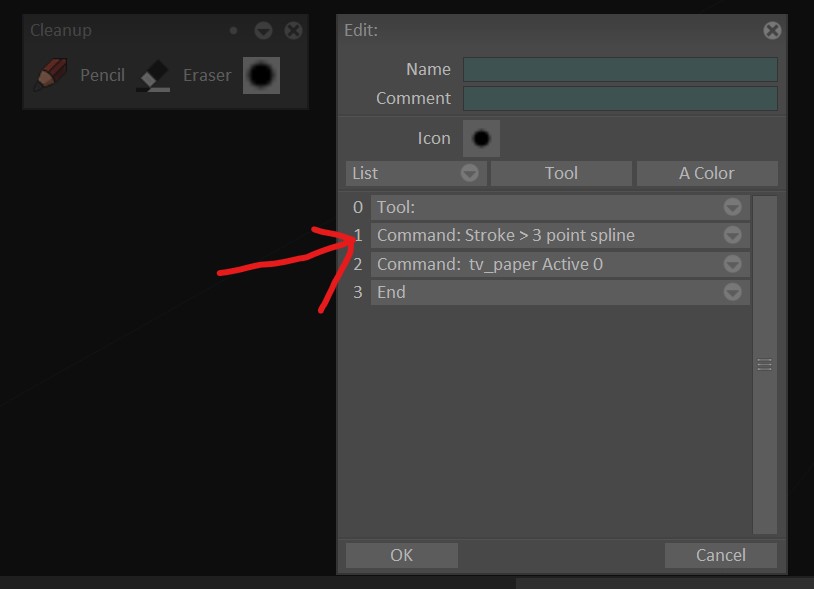This screenshot has width=814, height=589.
Task: Click the small dot in Cleanup panel header
Action: click(x=234, y=31)
